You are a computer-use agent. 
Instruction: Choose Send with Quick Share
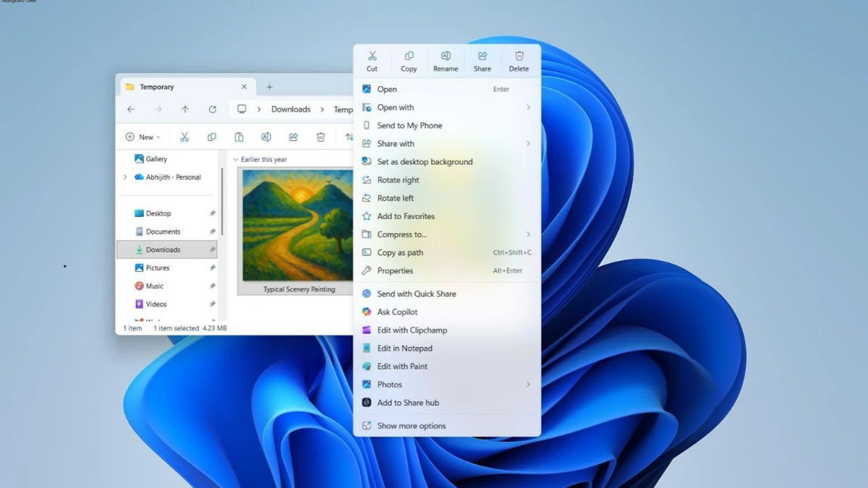[x=447, y=294]
